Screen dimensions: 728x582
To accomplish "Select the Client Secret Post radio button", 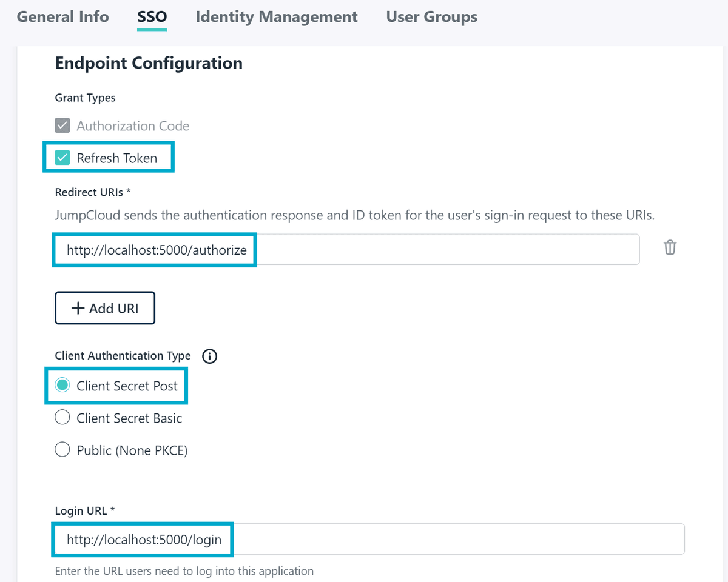I will click(x=62, y=385).
